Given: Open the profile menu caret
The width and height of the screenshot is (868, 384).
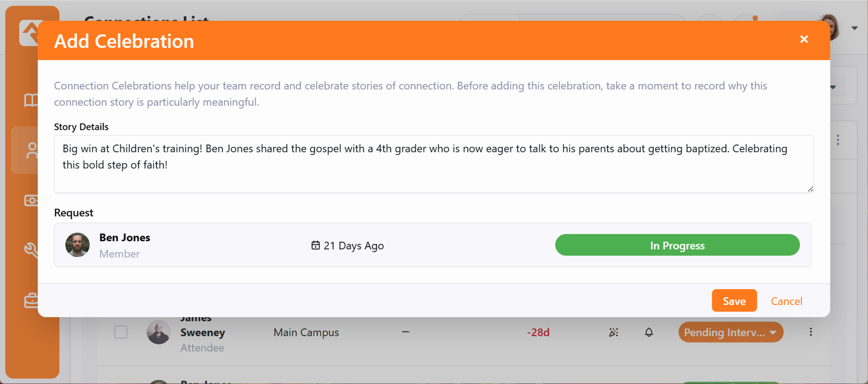Looking at the screenshot, I should (x=855, y=28).
